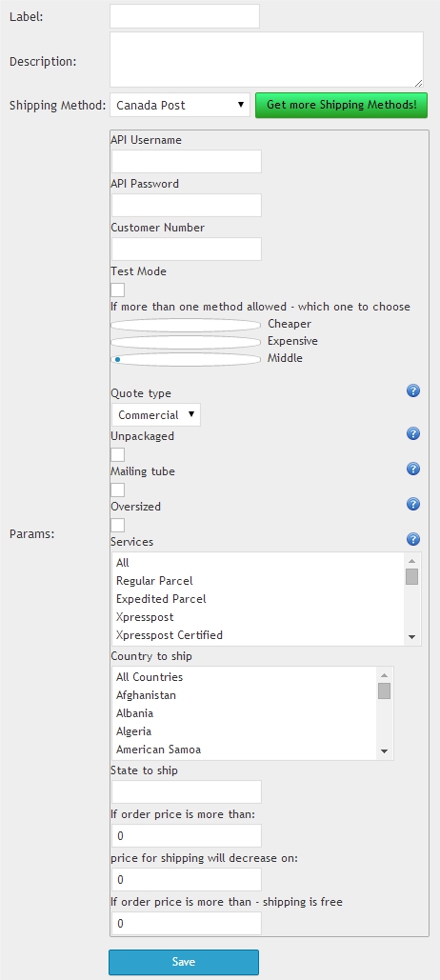Click the Services list down scroll arrow
Viewport: 440px width, 980px height.
click(411, 637)
